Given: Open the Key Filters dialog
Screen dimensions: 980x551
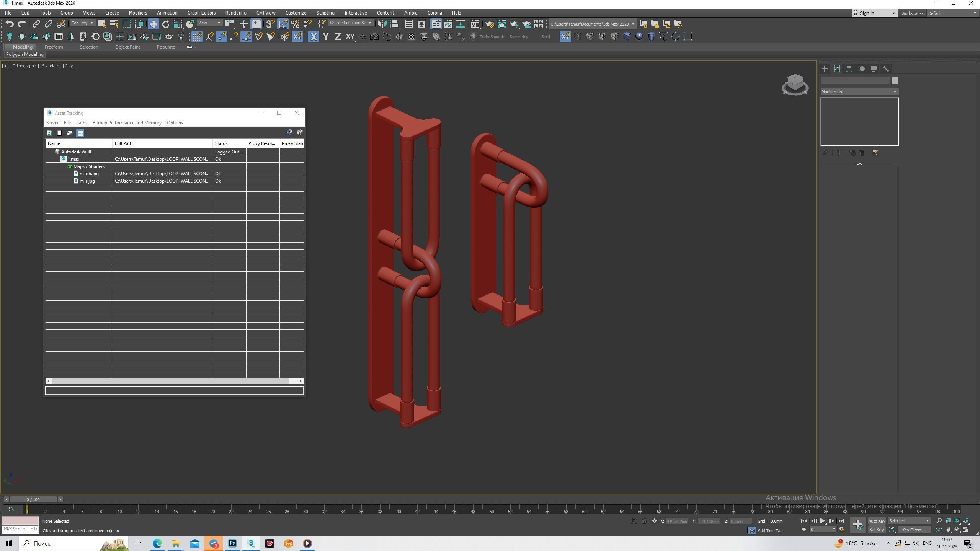Looking at the screenshot, I should coord(914,530).
